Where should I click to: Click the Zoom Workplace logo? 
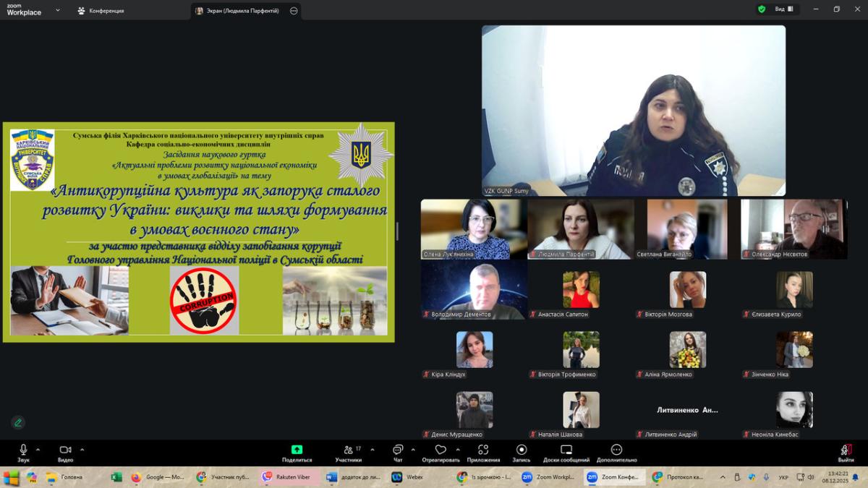[24, 9]
